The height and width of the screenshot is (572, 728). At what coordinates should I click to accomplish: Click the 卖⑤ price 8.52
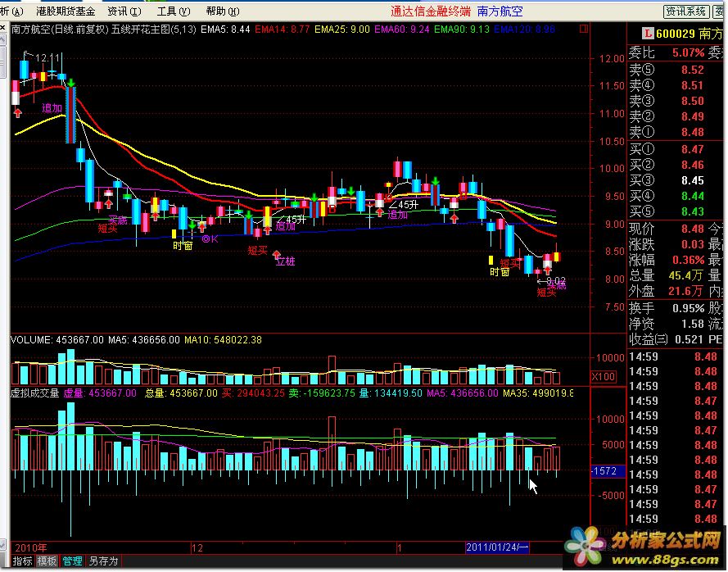692,70
